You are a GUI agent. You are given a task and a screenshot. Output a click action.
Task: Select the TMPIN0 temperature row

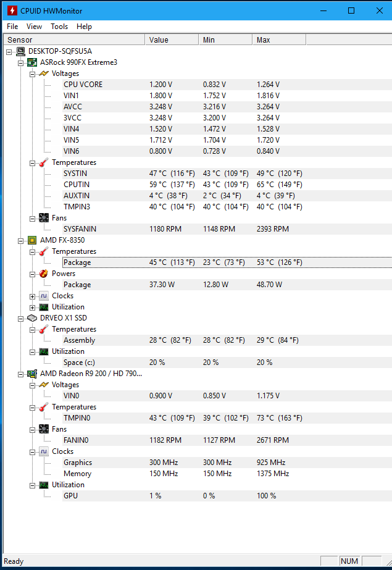point(227,418)
